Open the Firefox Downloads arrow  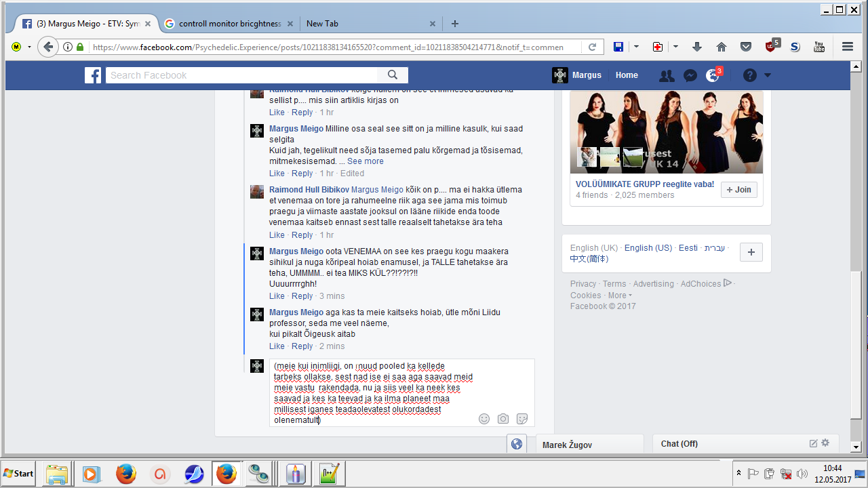pos(697,47)
